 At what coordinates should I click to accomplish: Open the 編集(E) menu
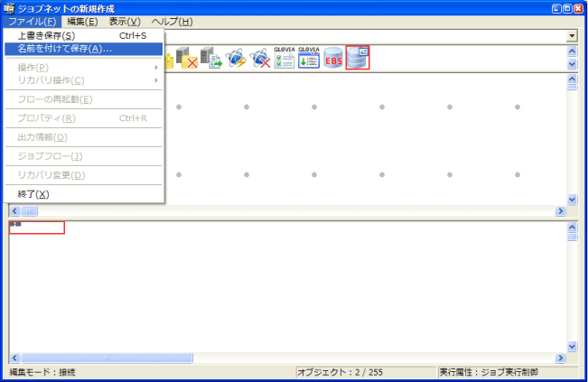click(x=82, y=22)
